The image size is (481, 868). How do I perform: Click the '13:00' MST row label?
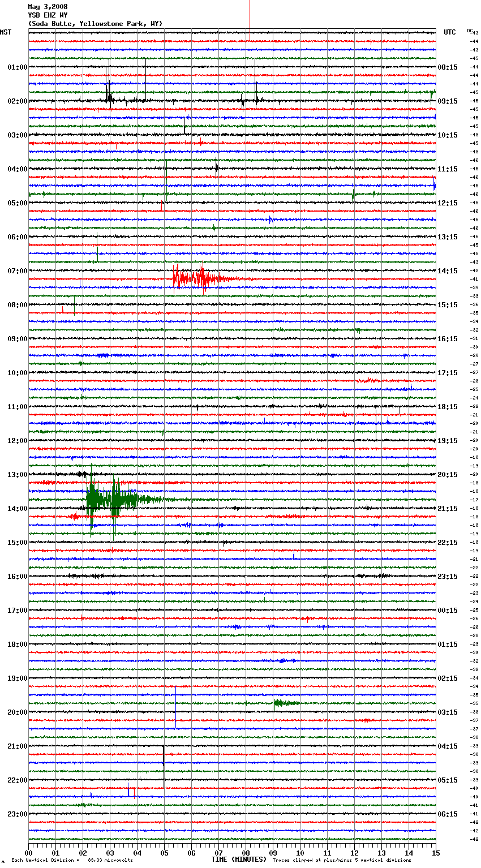coord(18,475)
